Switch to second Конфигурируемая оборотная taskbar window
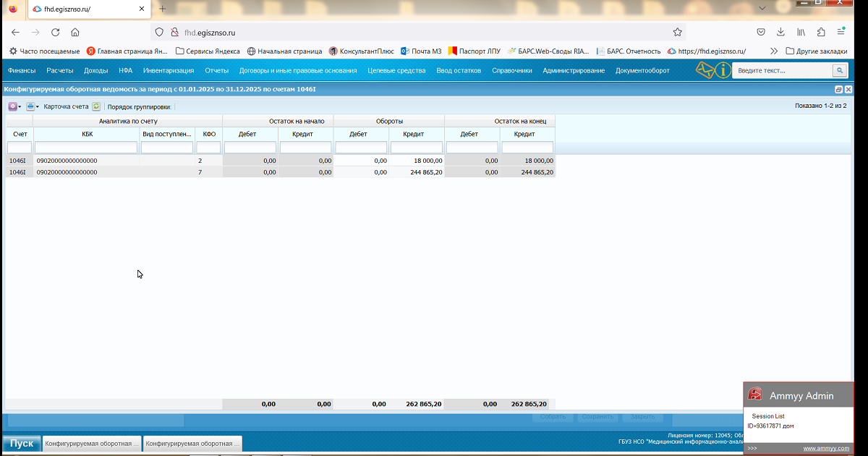Viewport: 868px width, 456px height. 192,443
